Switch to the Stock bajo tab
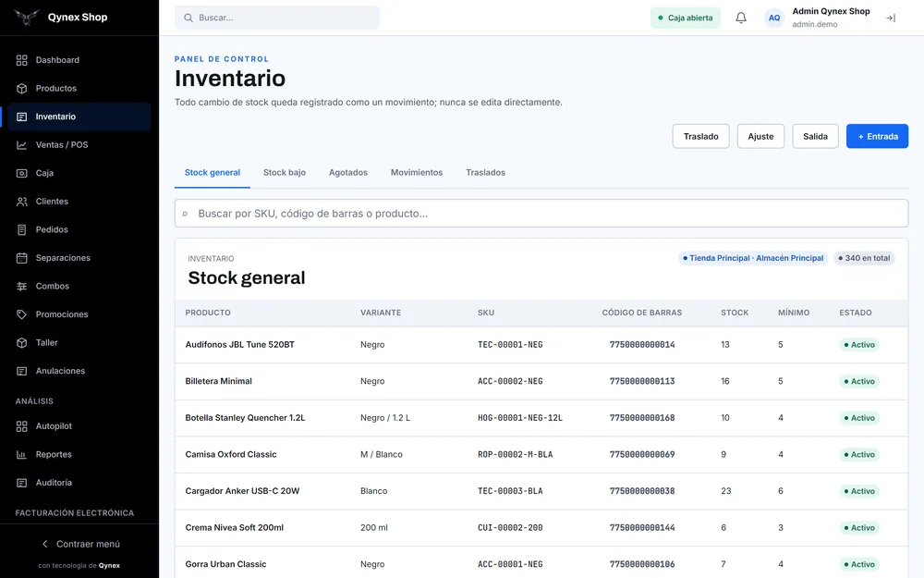 [284, 172]
